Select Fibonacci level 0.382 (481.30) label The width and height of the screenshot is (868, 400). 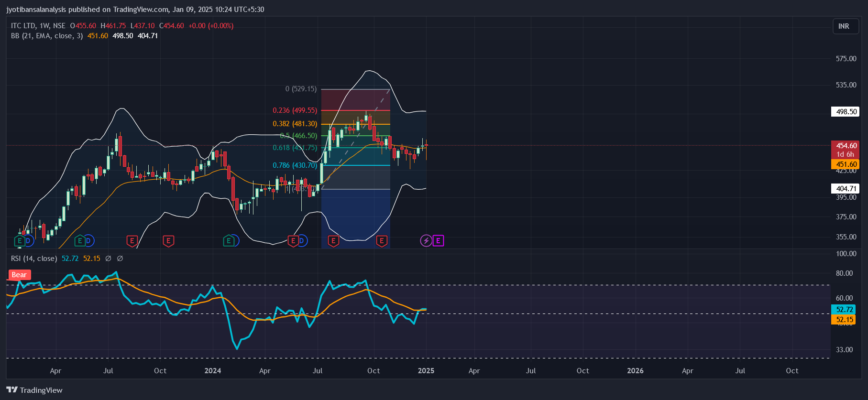click(x=295, y=124)
